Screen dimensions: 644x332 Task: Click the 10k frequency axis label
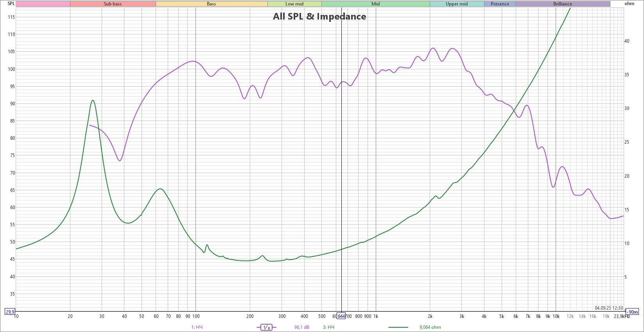pos(556,316)
